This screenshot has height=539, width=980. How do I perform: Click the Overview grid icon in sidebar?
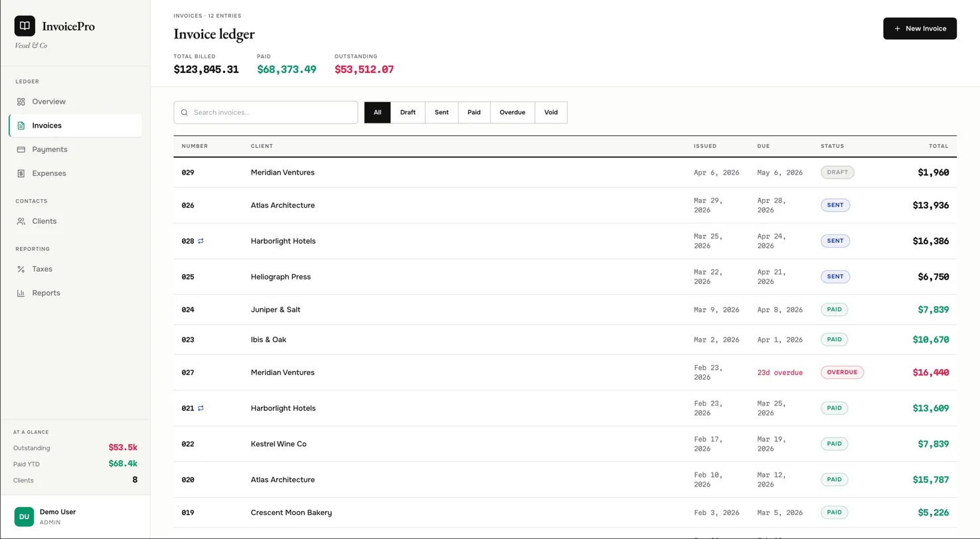(x=21, y=102)
